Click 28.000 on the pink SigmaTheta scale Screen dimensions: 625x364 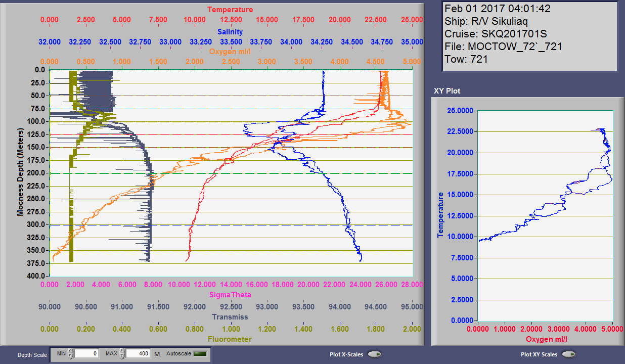[412, 285]
